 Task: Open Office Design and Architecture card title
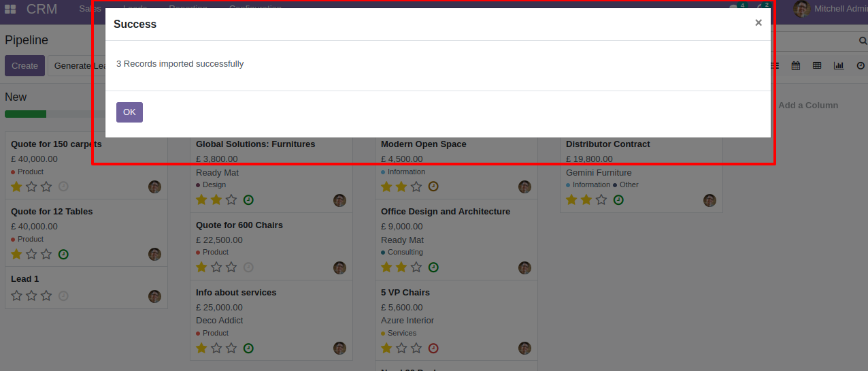446,212
